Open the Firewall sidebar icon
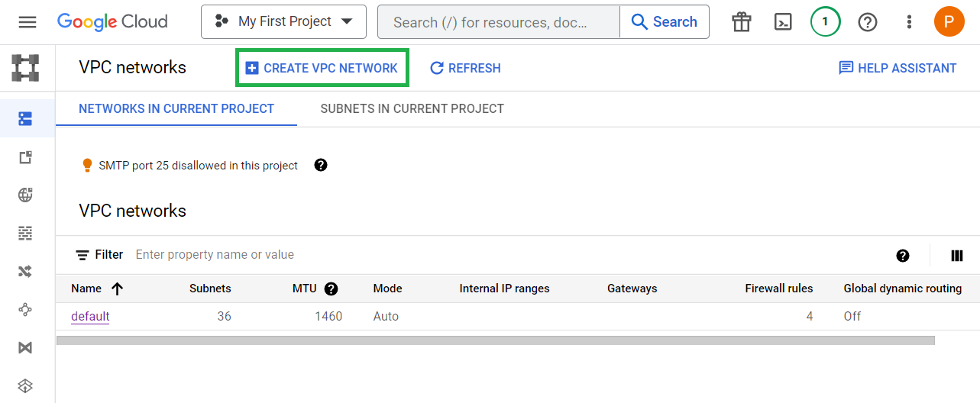 pyautogui.click(x=26, y=233)
